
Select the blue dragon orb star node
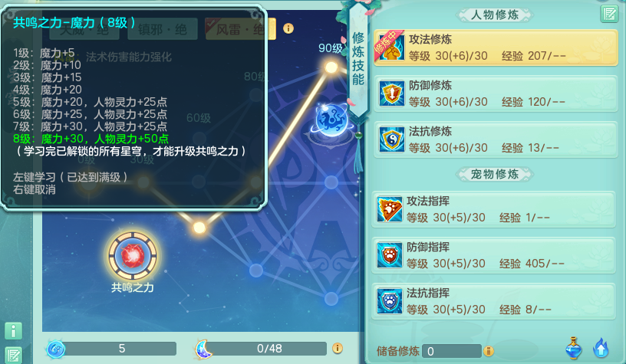pyautogui.click(x=331, y=120)
